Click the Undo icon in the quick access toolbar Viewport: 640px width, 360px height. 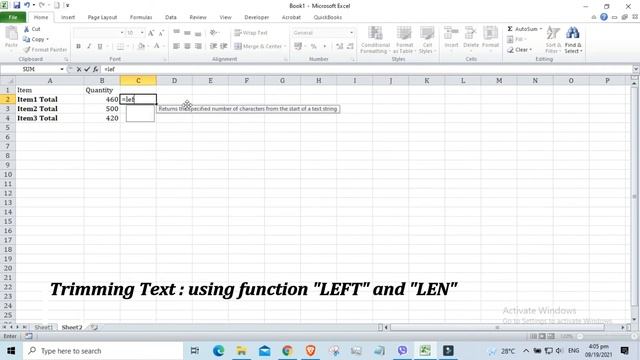(x=27, y=5)
